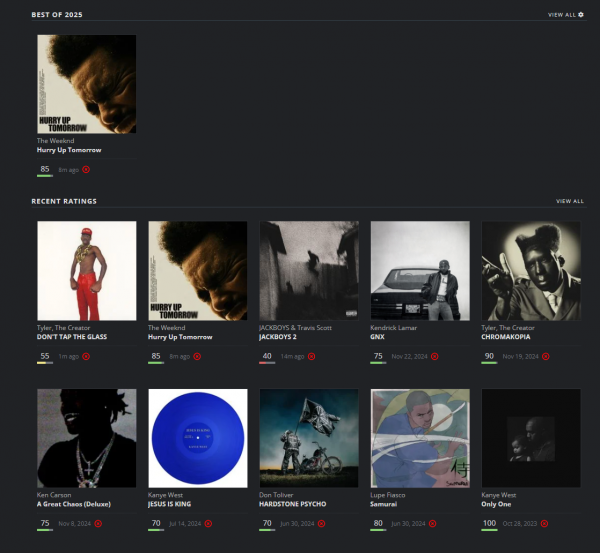Click the 1m ago timestamp under DON'T TAP THE GLASS

(68, 357)
